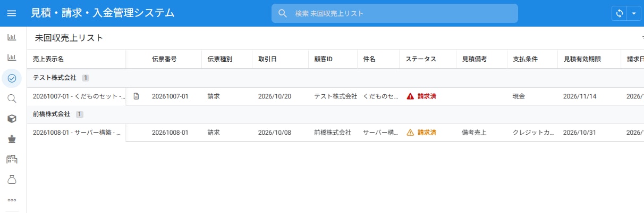The width and height of the screenshot is (644, 213).
Task: Click 伝票番号 cell 20261008-01
Action: click(170, 133)
